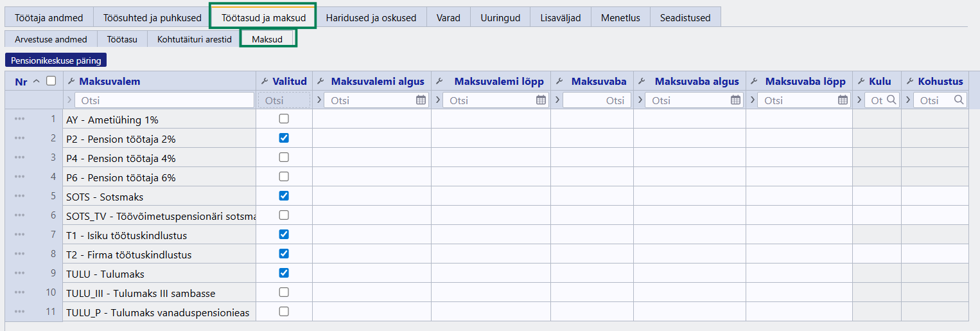This screenshot has width=980, height=331.
Task: Toggle the select-all checkbox in header
Action: tap(51, 81)
